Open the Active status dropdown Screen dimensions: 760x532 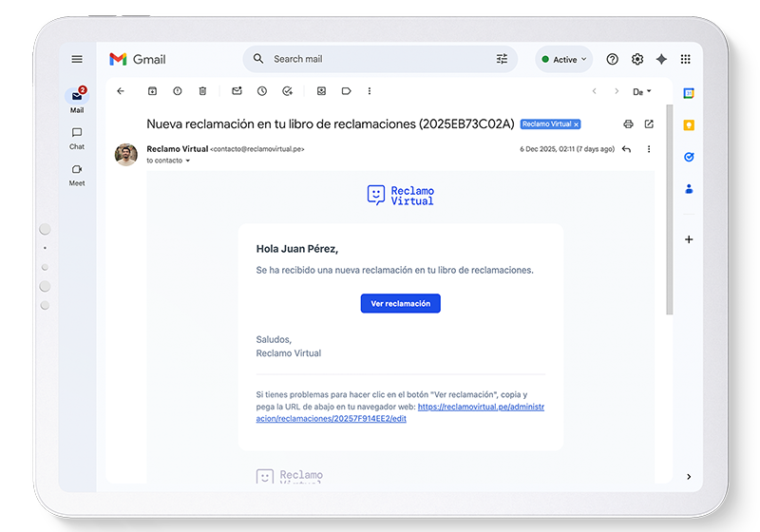(x=564, y=59)
